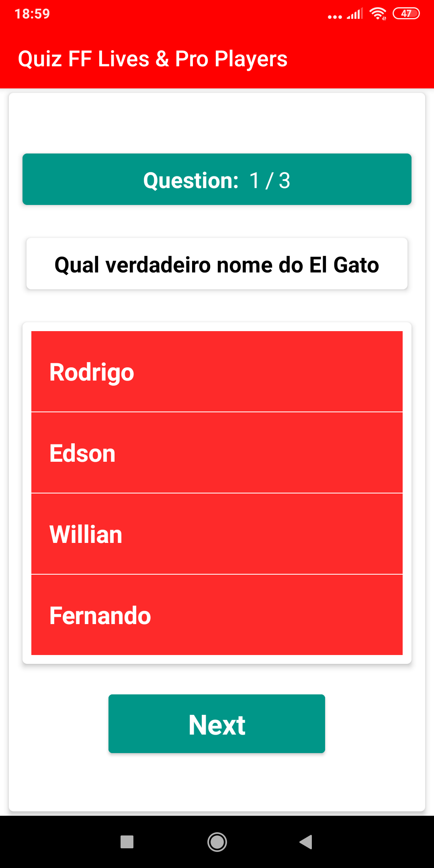Tap the Question 1 / 3 banner
Image resolution: width=434 pixels, height=868 pixels.
(x=217, y=180)
